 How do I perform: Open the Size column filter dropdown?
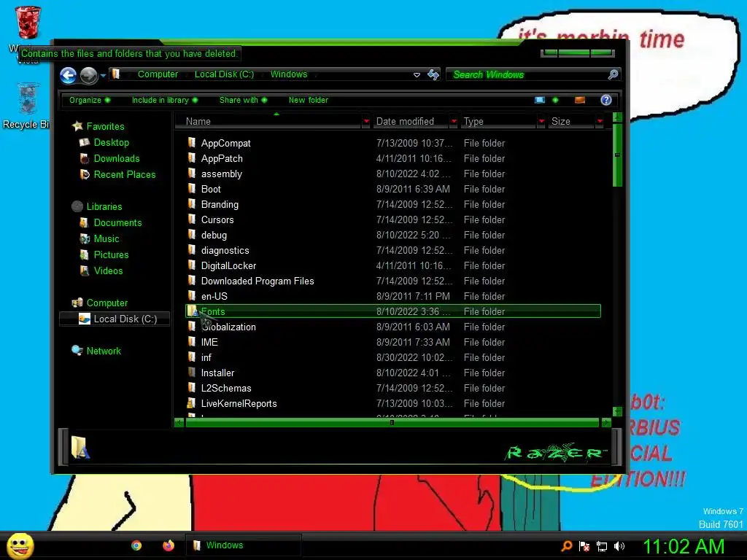tap(600, 122)
